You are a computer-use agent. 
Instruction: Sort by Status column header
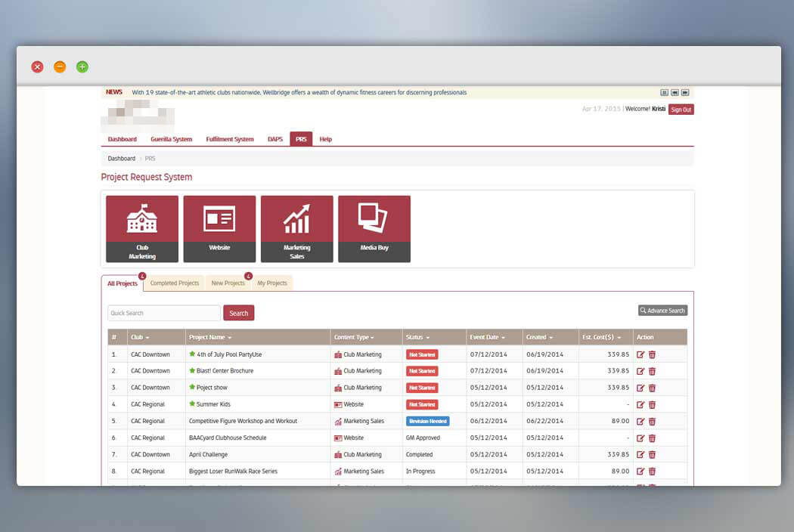417,337
